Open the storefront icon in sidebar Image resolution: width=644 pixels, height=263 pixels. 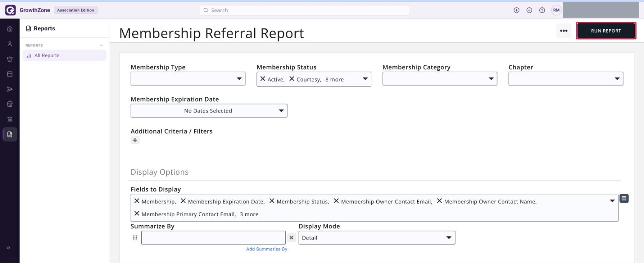point(10,104)
